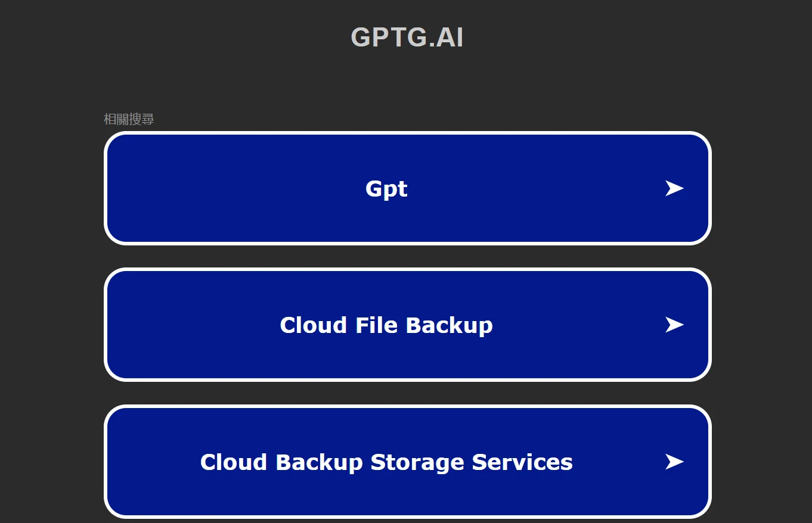Hit the white right-pointing arrow in the top button
Image resolution: width=812 pixels, height=523 pixels.
[x=674, y=188]
